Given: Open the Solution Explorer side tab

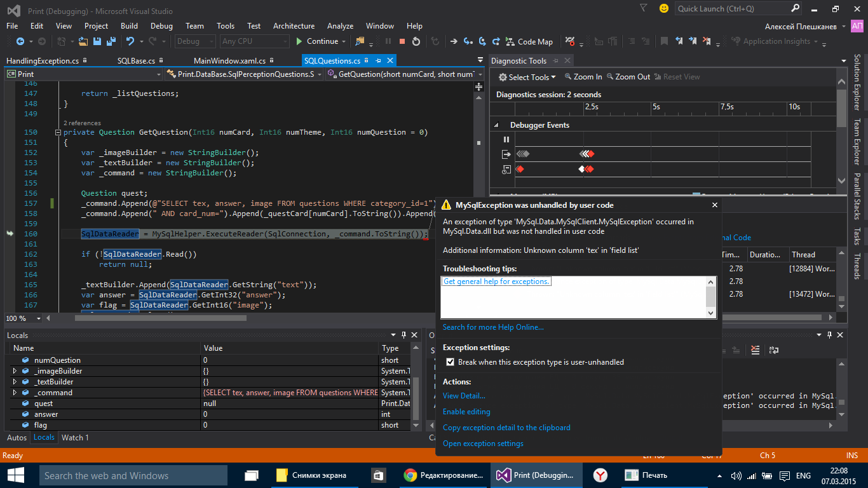Looking at the screenshot, I should click(x=857, y=82).
